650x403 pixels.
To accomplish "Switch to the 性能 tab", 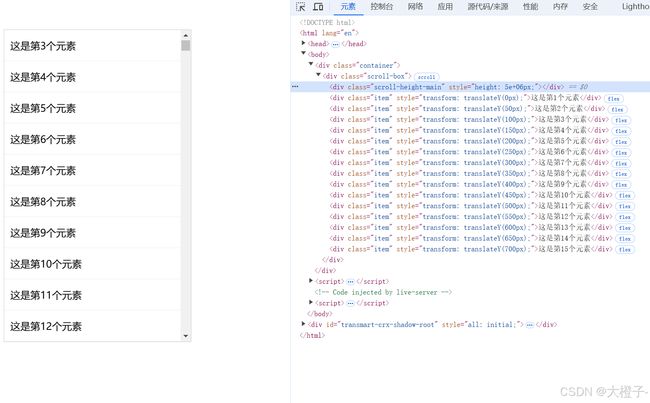I will [530, 7].
